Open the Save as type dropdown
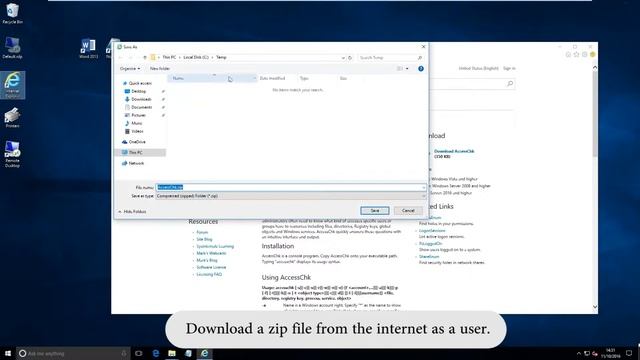 click(291, 196)
